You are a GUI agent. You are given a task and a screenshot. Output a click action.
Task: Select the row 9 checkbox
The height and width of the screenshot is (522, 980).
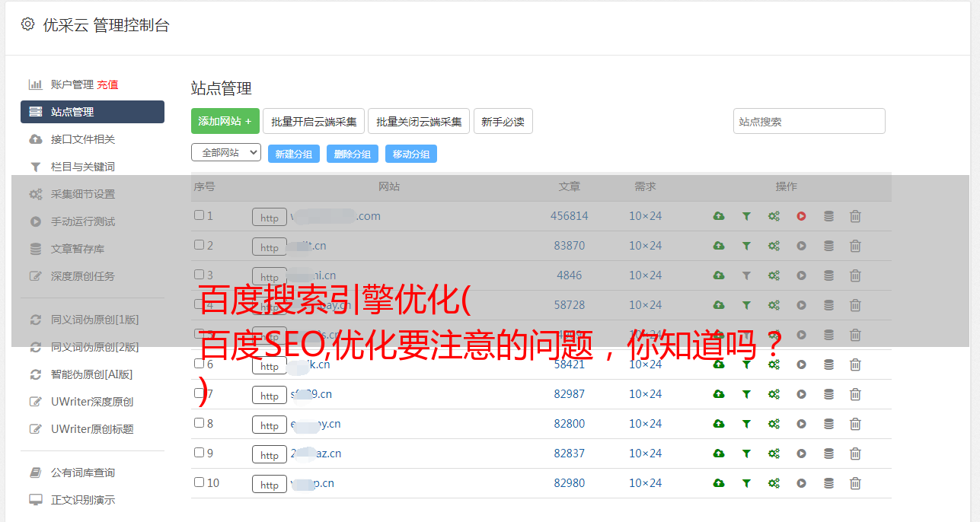click(x=199, y=453)
